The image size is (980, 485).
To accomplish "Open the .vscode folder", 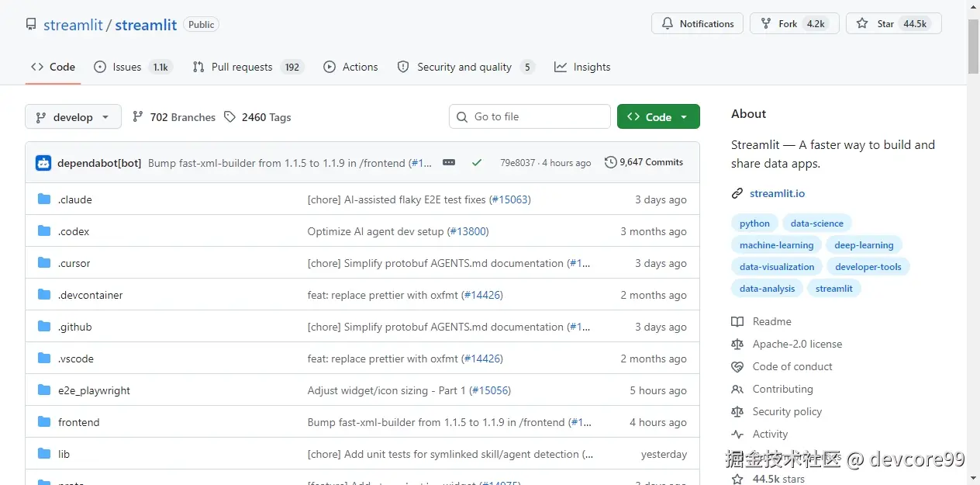I will point(75,359).
